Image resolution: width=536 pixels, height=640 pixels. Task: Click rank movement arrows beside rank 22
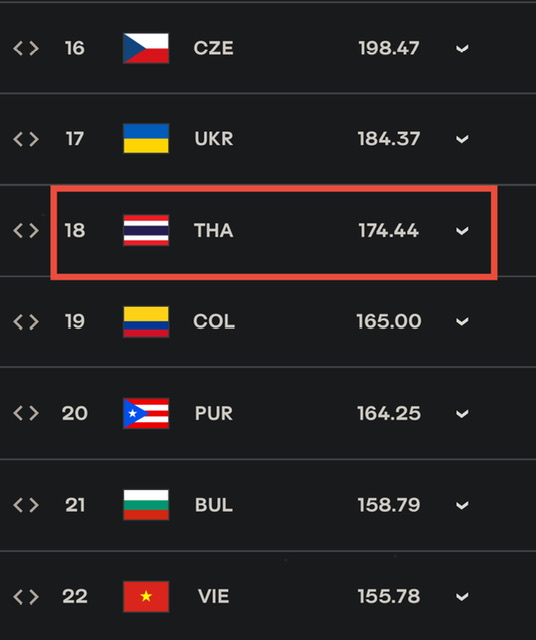[x=26, y=597]
